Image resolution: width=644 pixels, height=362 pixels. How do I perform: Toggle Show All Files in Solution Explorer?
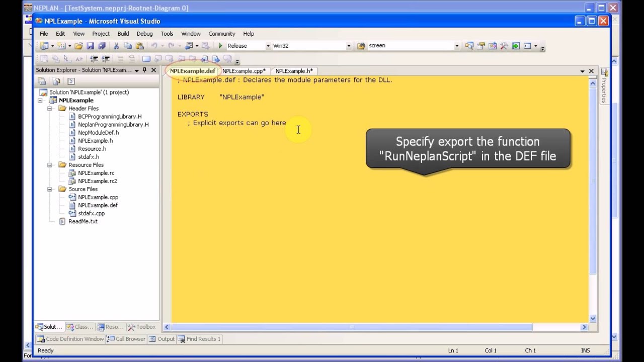pyautogui.click(x=57, y=81)
